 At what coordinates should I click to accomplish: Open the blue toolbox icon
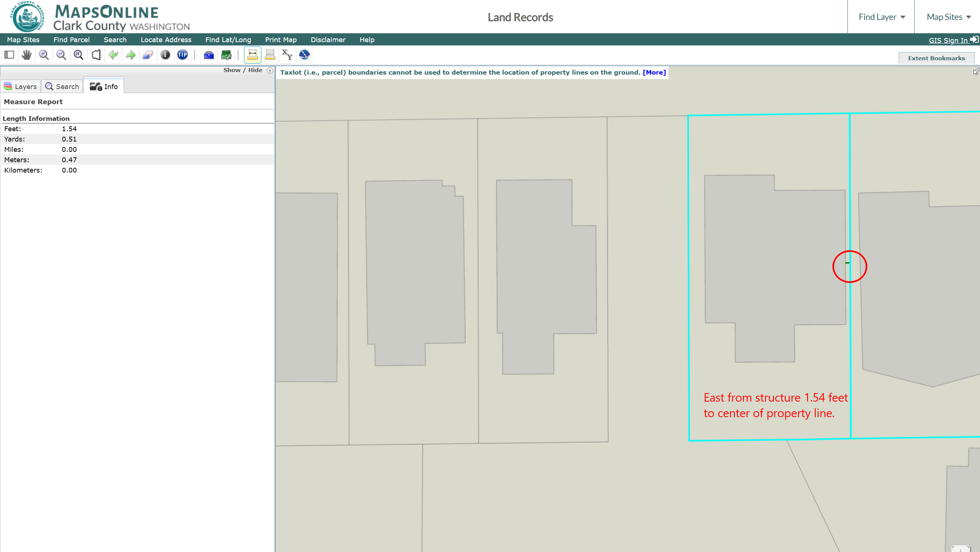pyautogui.click(x=209, y=55)
